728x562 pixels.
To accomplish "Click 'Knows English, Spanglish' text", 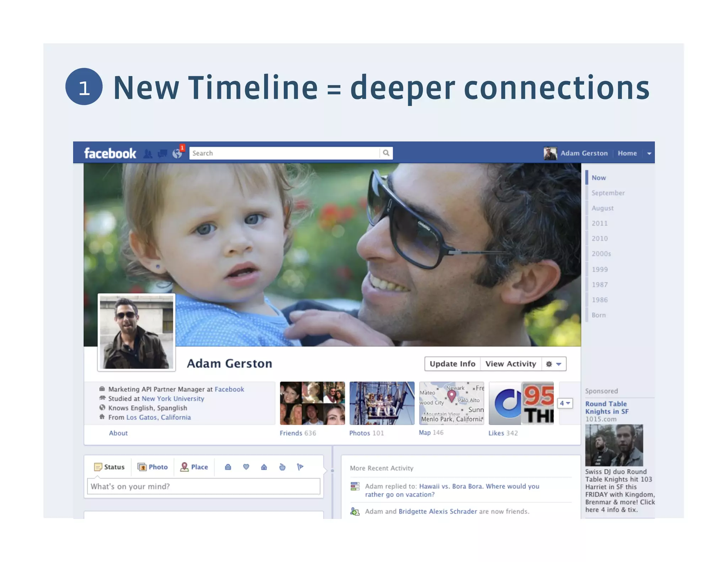I will coord(148,408).
